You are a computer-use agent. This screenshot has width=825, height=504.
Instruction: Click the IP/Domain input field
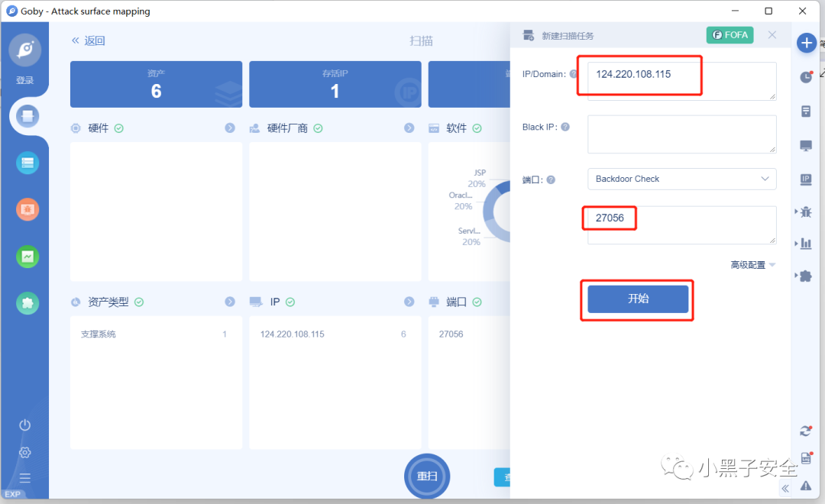click(x=682, y=81)
